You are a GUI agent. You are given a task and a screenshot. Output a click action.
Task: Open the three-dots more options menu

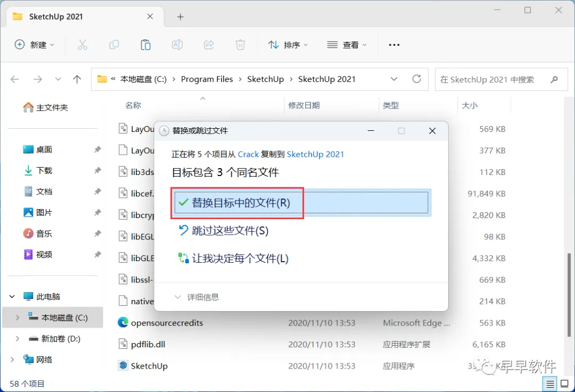click(394, 45)
